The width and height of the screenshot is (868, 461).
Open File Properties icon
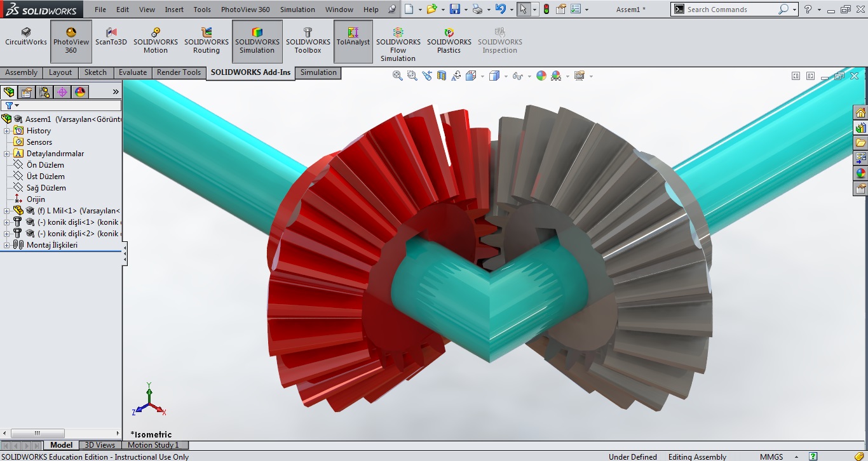pyautogui.click(x=561, y=9)
